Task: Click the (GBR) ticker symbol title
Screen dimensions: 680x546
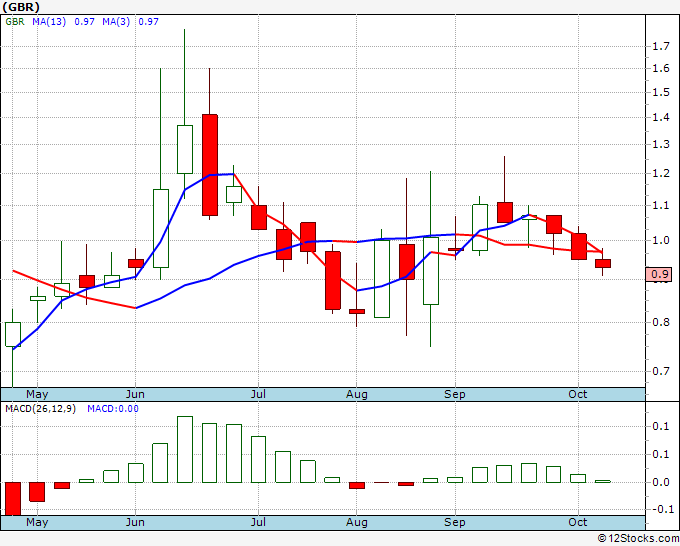Action: click(22, 7)
